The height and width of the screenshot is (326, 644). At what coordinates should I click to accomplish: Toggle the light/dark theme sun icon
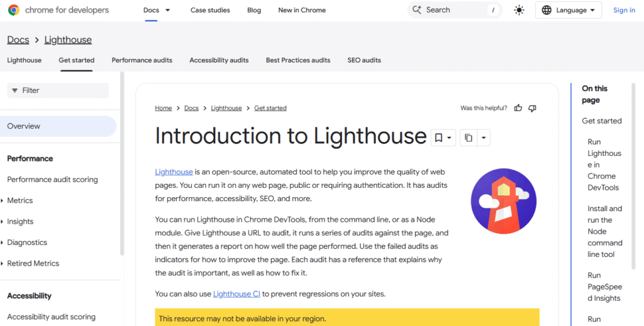tap(519, 10)
